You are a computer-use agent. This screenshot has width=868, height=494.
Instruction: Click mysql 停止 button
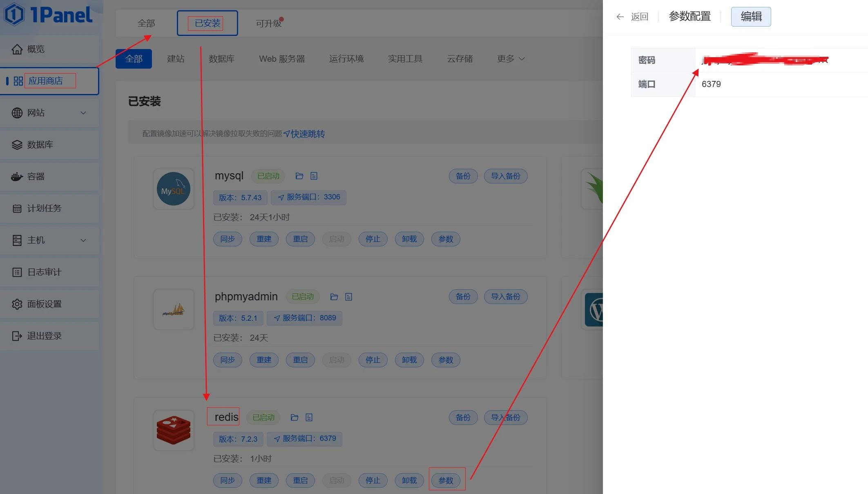(373, 239)
